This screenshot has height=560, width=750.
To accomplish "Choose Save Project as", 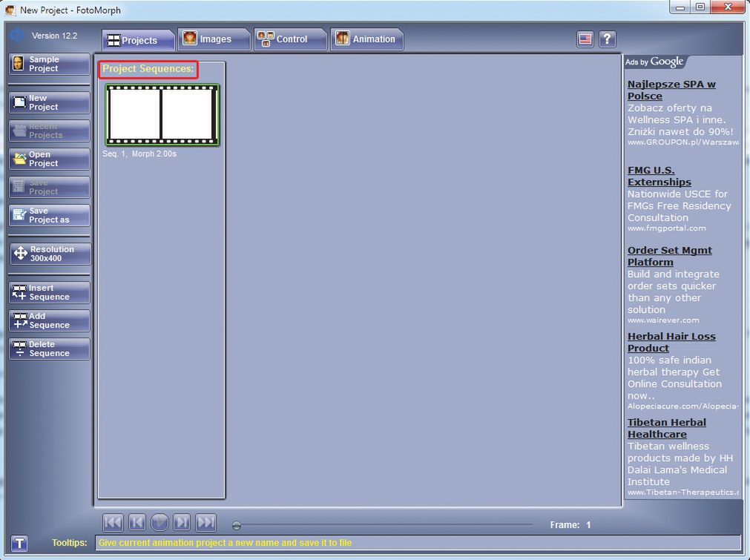I will click(x=49, y=215).
